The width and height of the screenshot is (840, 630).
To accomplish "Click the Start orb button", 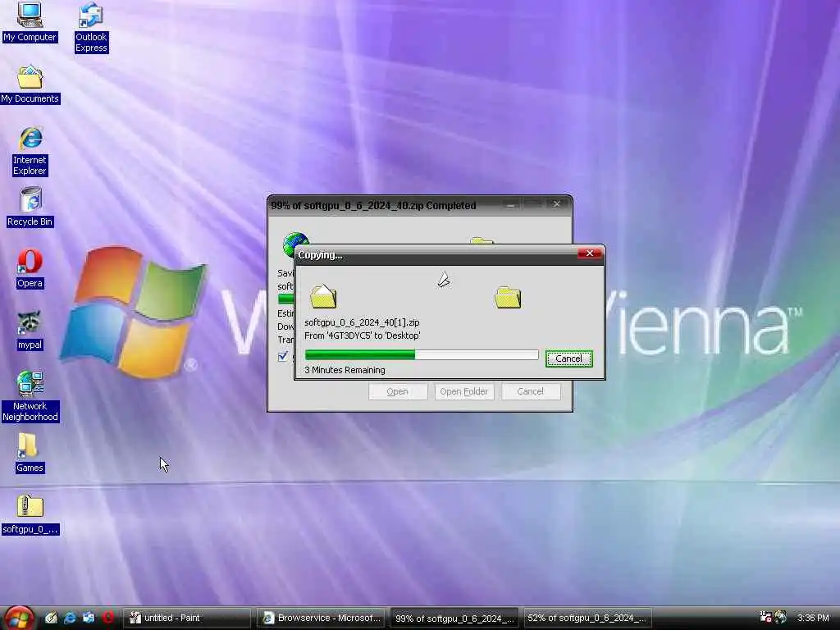I will (19, 618).
